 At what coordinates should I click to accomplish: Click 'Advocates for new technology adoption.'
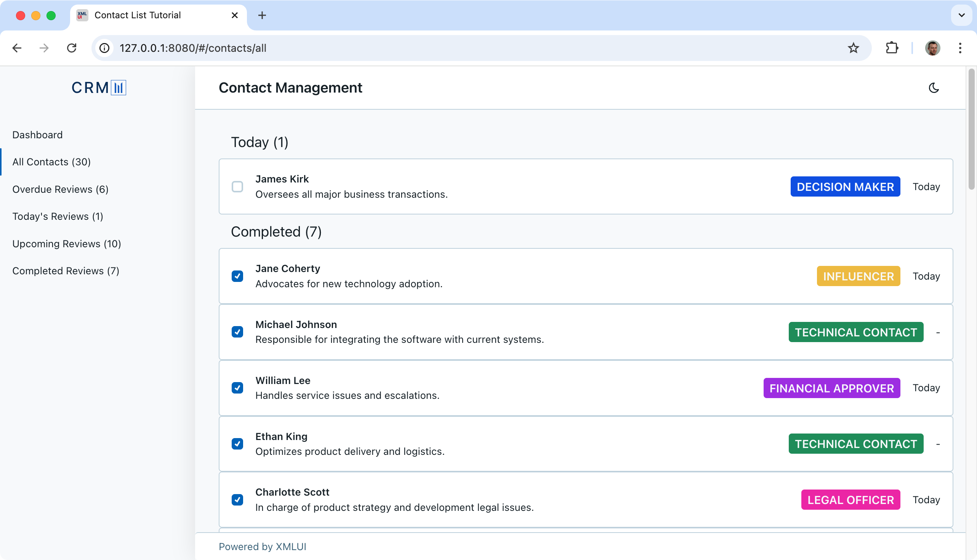pos(349,284)
